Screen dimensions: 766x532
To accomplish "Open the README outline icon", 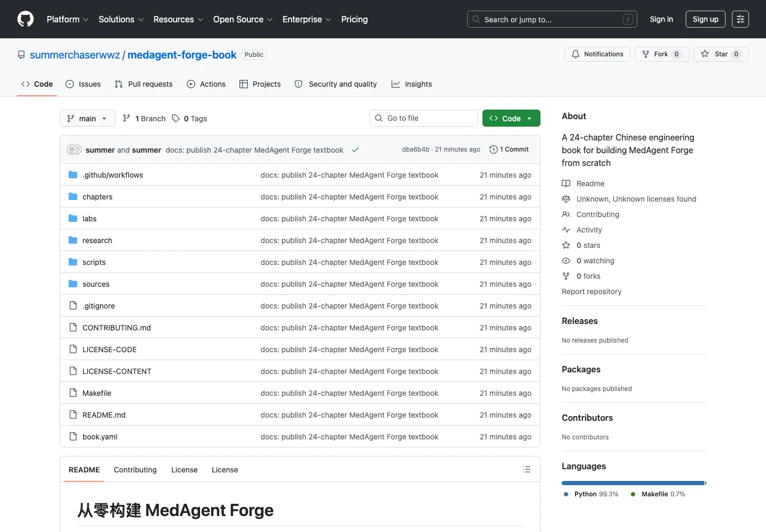I will click(527, 469).
